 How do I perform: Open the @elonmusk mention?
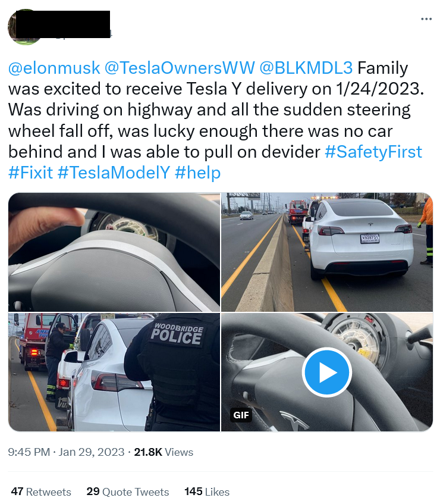54,68
